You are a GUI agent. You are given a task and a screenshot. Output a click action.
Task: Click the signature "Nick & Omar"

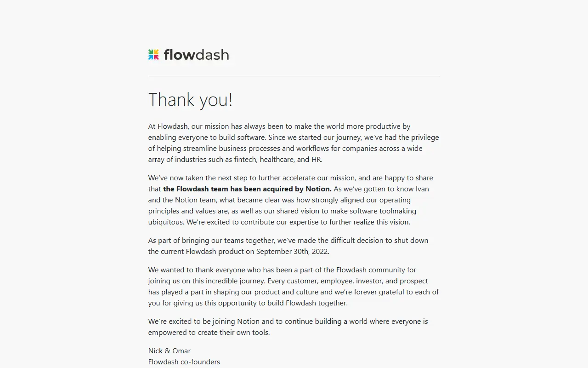pyautogui.click(x=170, y=351)
